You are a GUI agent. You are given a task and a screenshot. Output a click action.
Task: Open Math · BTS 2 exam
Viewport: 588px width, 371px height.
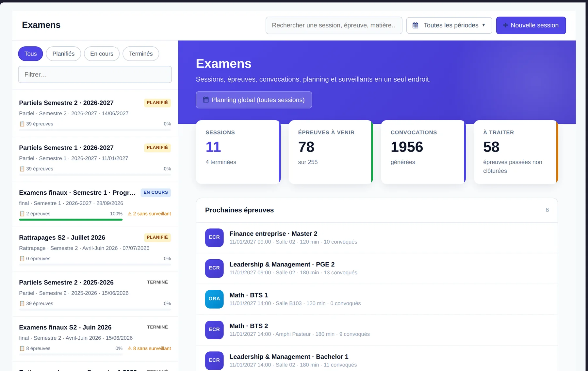(x=377, y=330)
